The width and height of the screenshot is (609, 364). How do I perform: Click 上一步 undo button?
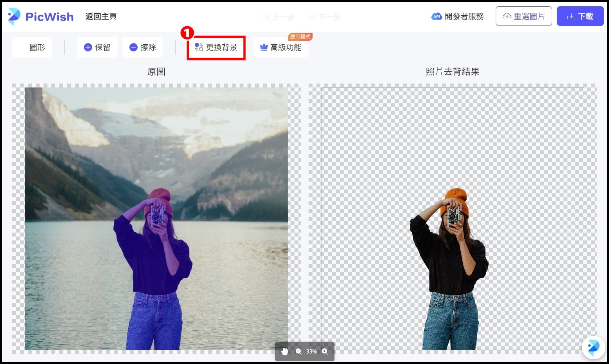pyautogui.click(x=279, y=17)
